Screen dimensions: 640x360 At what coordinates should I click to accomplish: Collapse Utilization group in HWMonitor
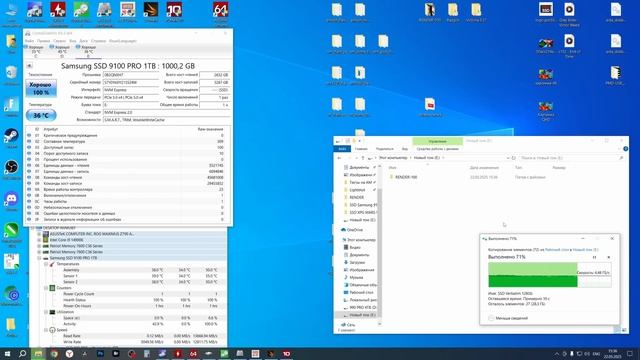point(46,312)
